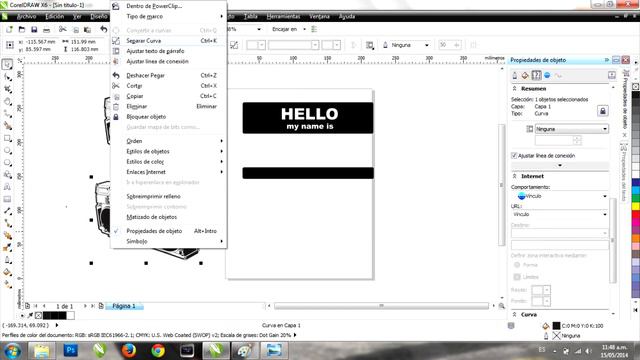640x360 pixels.
Task: Collapse the Internet section
Action: pos(514,176)
